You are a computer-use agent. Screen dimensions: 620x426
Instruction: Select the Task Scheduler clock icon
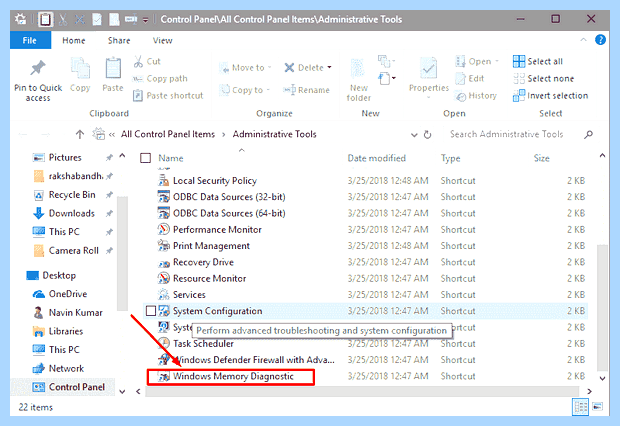[x=164, y=343]
